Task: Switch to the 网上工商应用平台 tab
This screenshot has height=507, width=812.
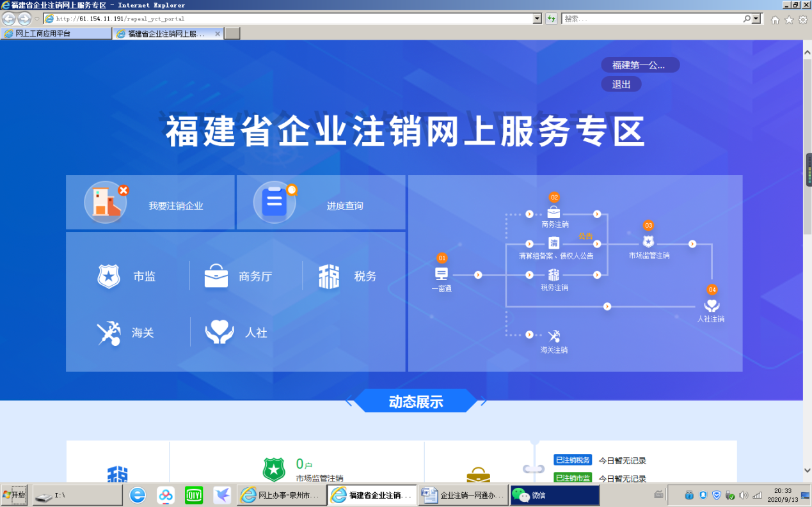Action: 56,34
